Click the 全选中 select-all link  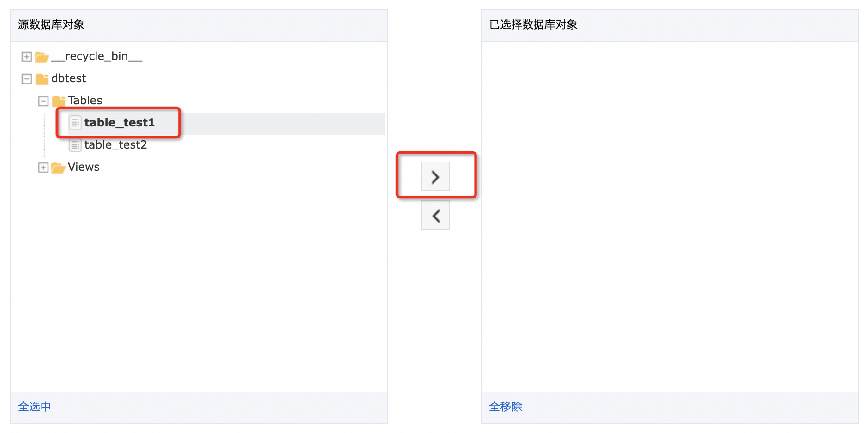35,406
